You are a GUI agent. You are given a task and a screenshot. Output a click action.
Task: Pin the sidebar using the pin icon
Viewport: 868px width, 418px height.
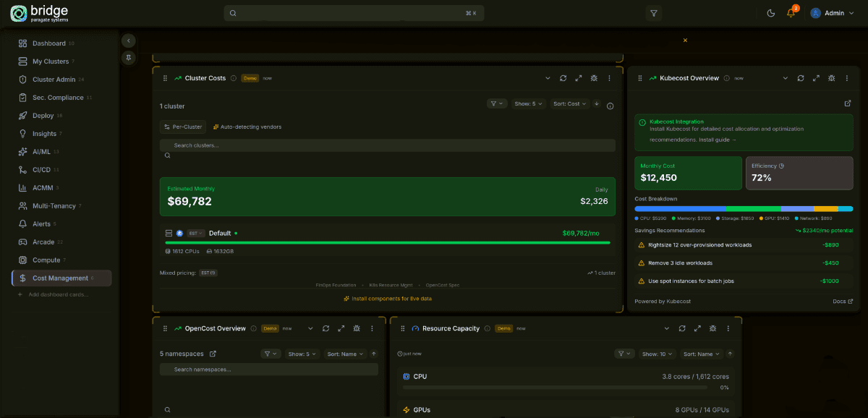pyautogui.click(x=129, y=58)
